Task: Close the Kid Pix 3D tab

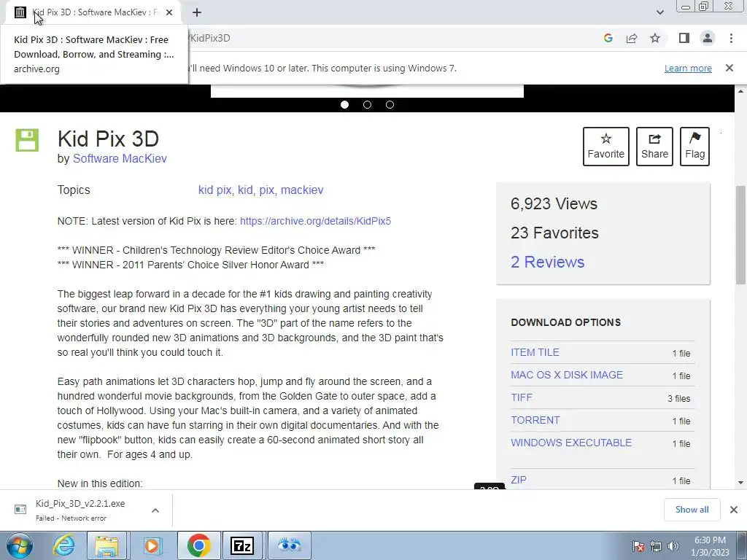Action: [x=169, y=13]
